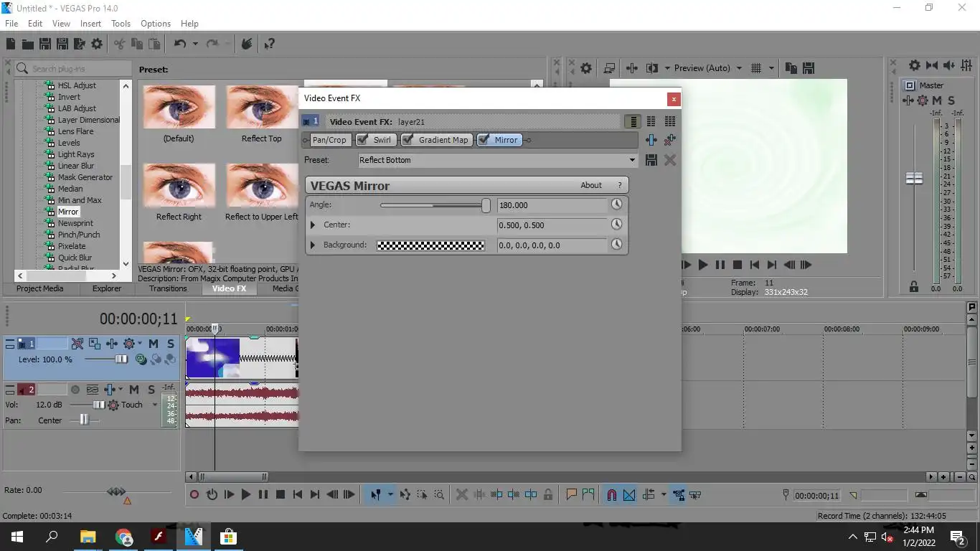
Task: Click the question mark help in Mirror
Action: [x=620, y=185]
